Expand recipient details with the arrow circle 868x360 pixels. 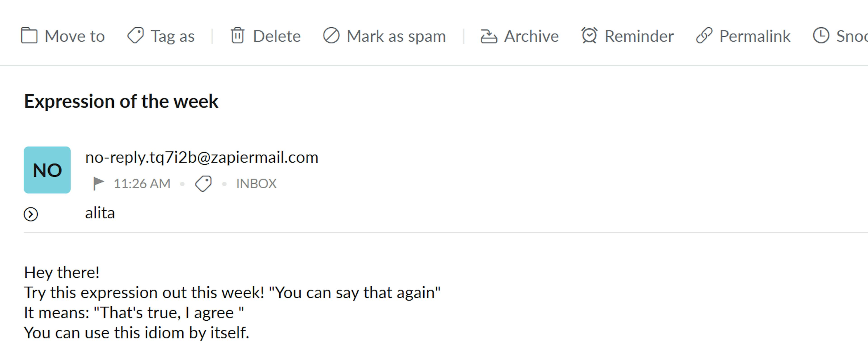point(31,214)
